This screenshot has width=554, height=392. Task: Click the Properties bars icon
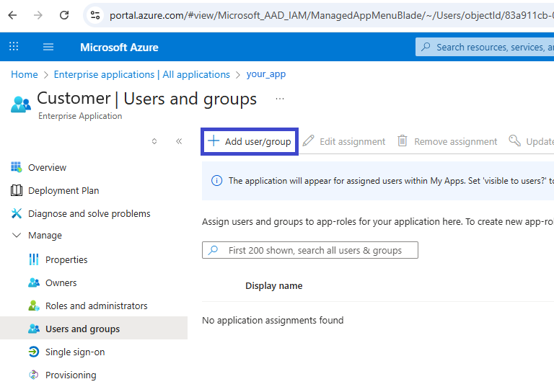coord(34,259)
